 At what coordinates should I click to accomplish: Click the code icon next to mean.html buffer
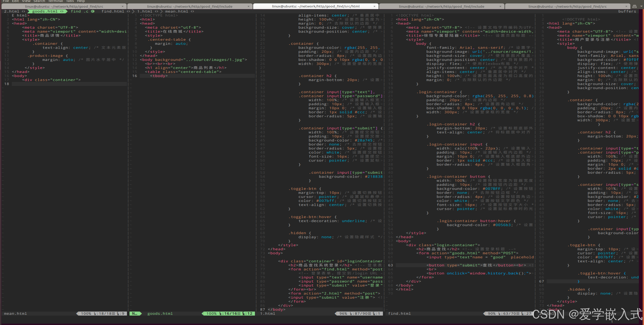(192, 11)
